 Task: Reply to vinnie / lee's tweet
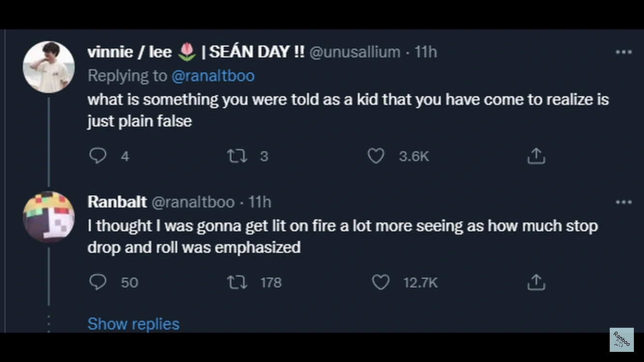(x=98, y=156)
